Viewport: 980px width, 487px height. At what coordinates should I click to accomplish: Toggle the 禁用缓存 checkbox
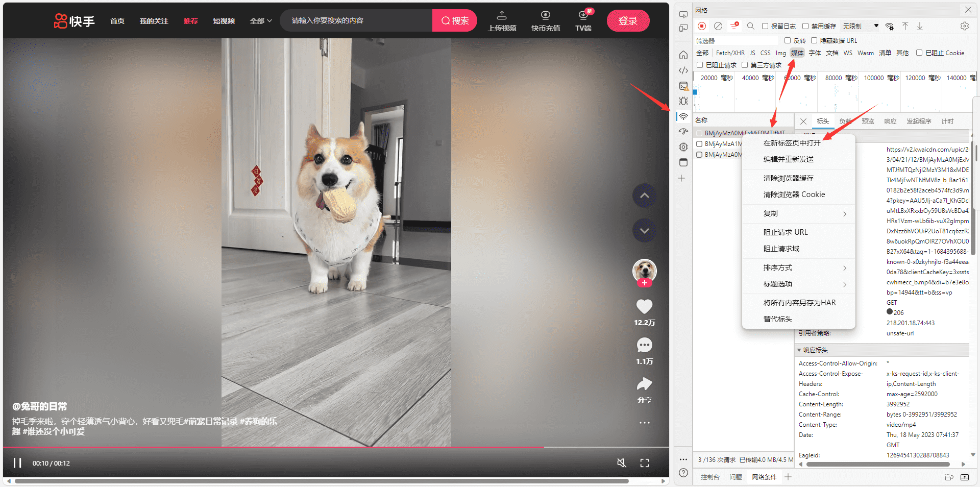point(805,26)
